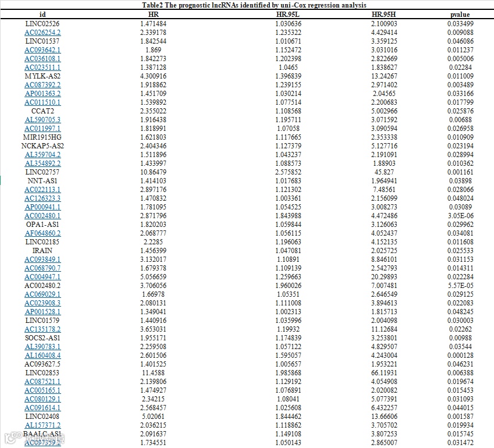
Task: Select the id column header
Action: [x=42, y=15]
